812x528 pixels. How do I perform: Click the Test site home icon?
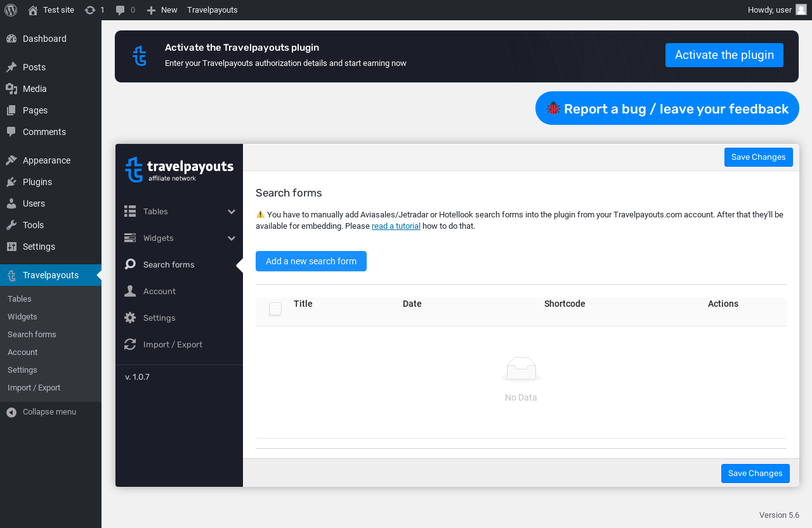tap(33, 10)
